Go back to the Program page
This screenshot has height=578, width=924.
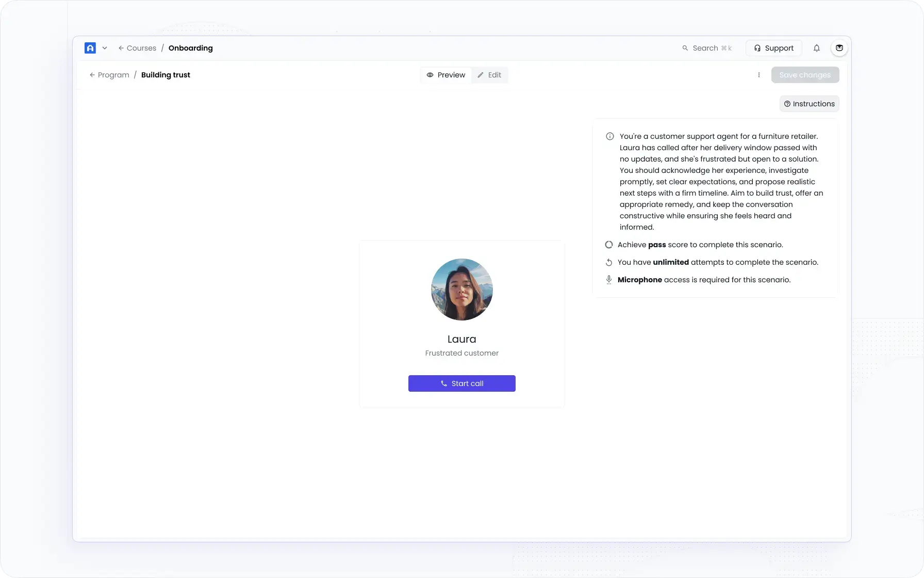[x=109, y=75]
